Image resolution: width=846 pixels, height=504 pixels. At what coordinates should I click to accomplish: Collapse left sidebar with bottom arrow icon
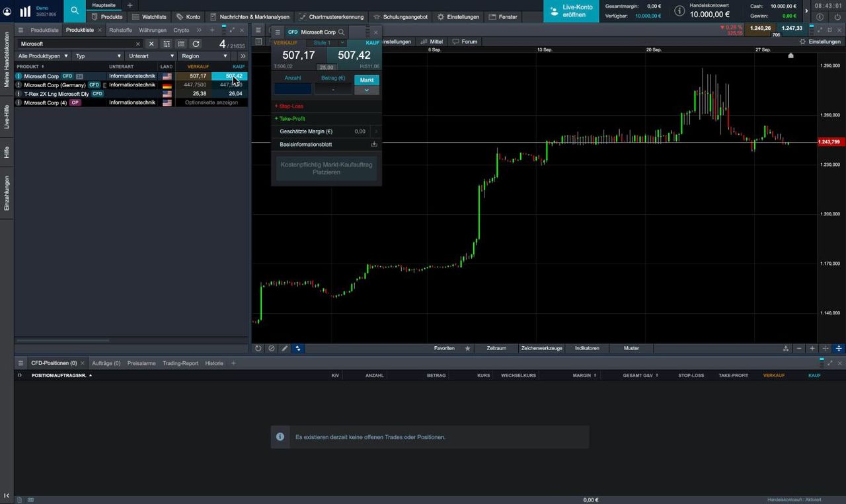tap(7, 495)
